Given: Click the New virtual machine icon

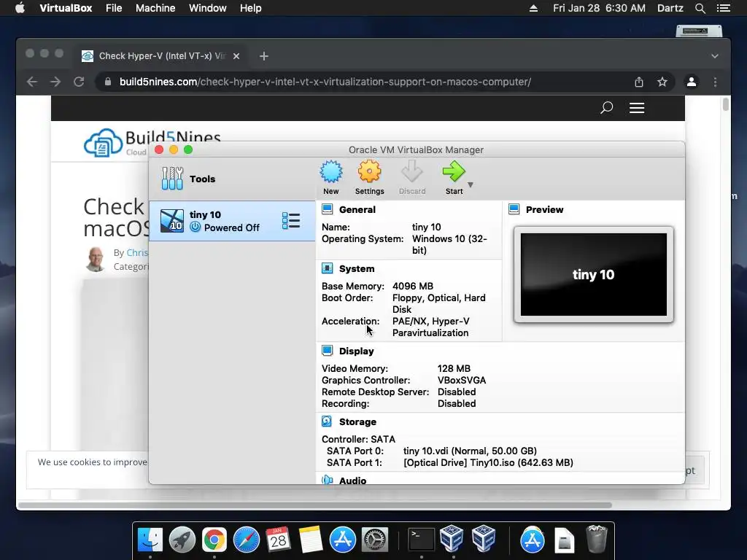Looking at the screenshot, I should click(x=330, y=171).
